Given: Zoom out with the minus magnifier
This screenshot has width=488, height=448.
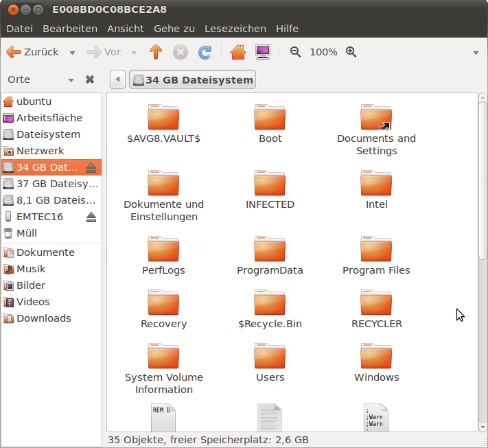Looking at the screenshot, I should pyautogui.click(x=295, y=52).
